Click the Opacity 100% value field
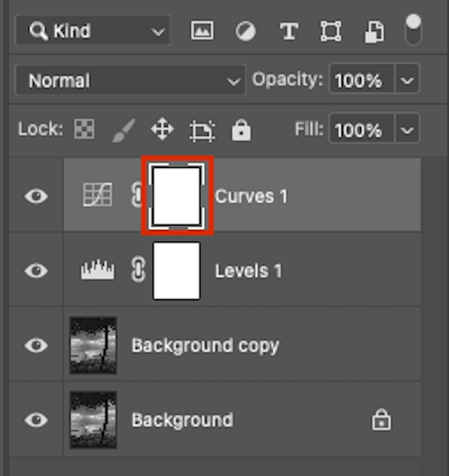This screenshot has height=476, width=449. [x=361, y=80]
